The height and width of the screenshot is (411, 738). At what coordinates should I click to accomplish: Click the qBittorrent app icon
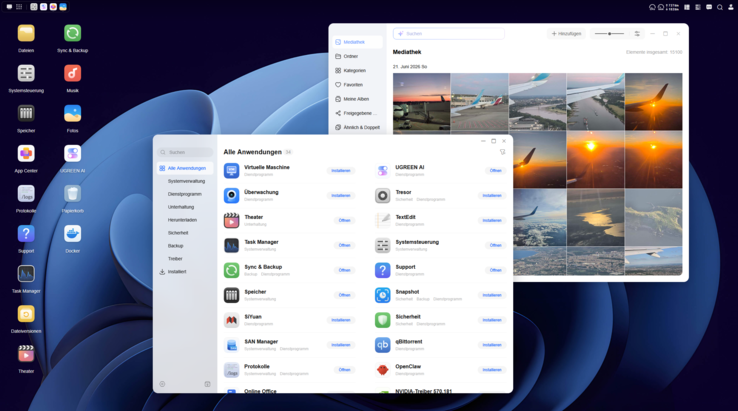382,345
